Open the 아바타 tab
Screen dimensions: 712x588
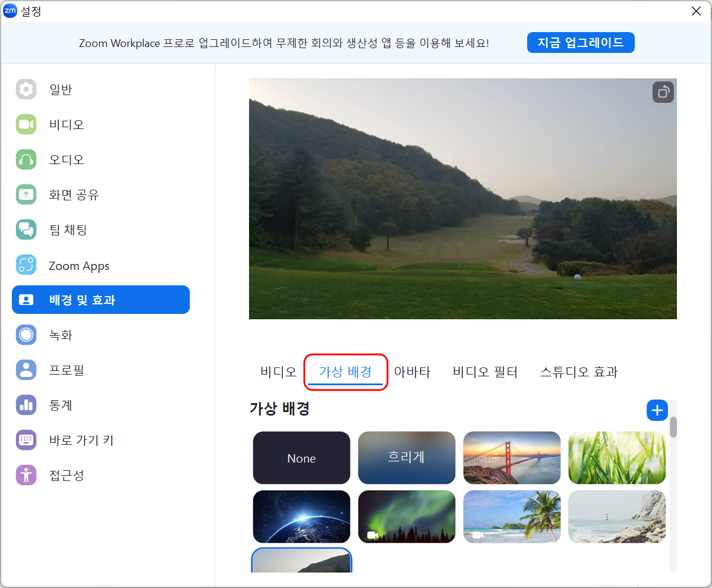click(412, 372)
